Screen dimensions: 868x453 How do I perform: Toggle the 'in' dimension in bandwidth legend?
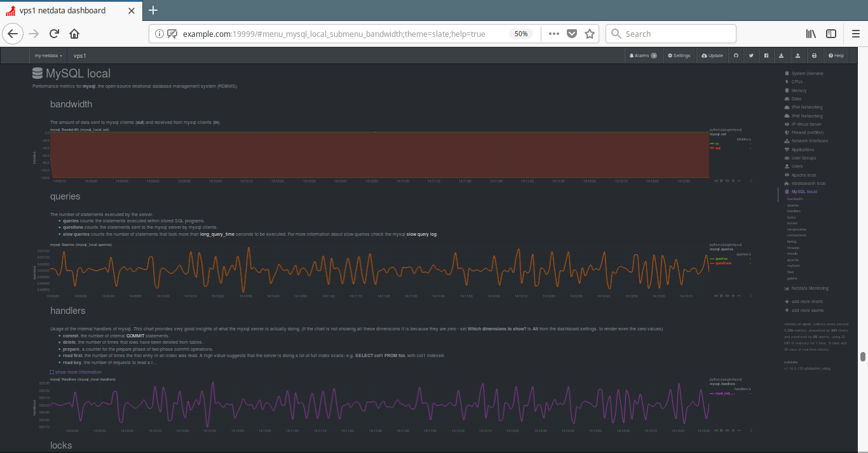tap(717, 144)
